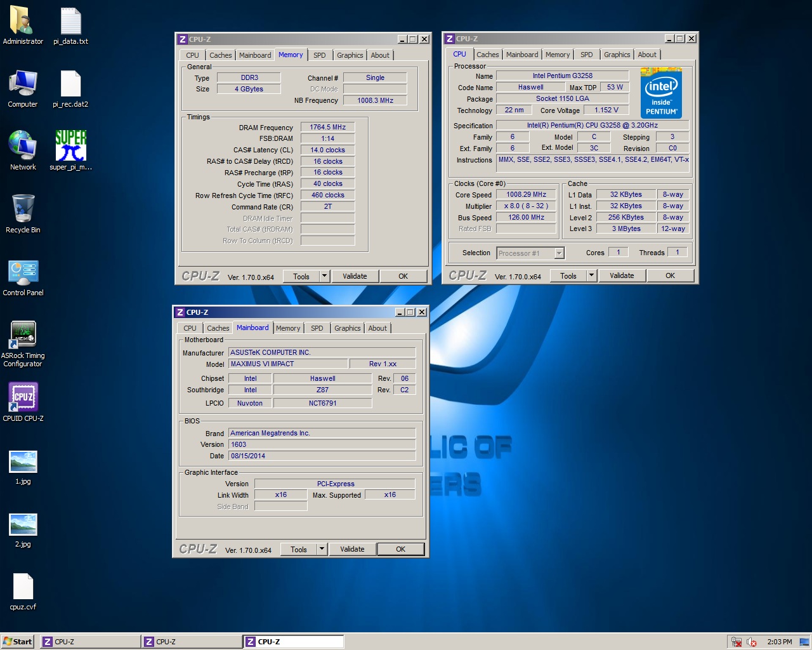Click the Bus Speed 126.00 MHz value
Image resolution: width=812 pixels, height=650 pixels.
pos(526,217)
